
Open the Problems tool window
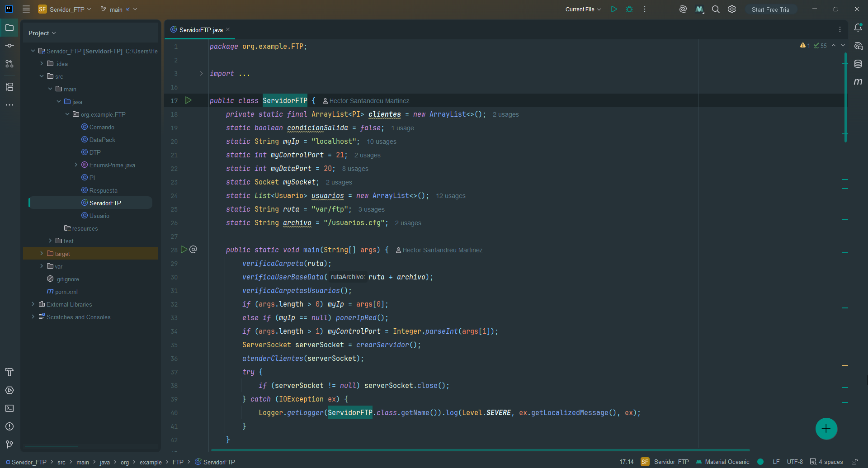tap(9, 426)
